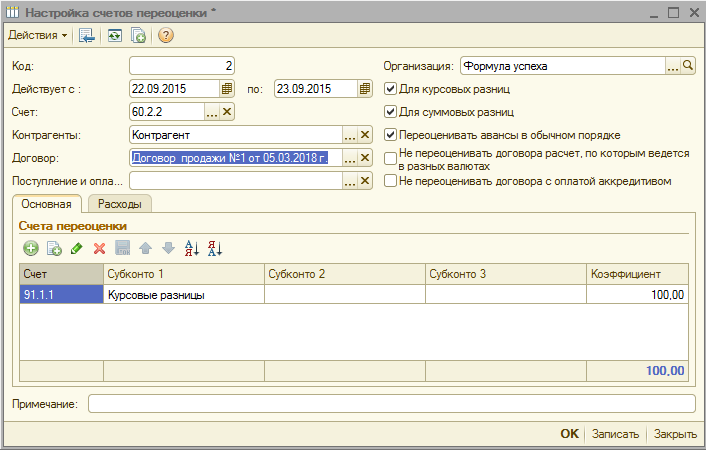Click the green add row icon
Image resolution: width=706 pixels, height=450 pixels.
click(x=31, y=248)
